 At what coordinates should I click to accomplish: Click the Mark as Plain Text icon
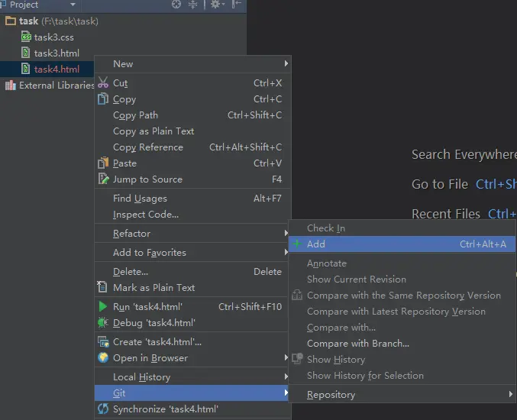pos(102,287)
